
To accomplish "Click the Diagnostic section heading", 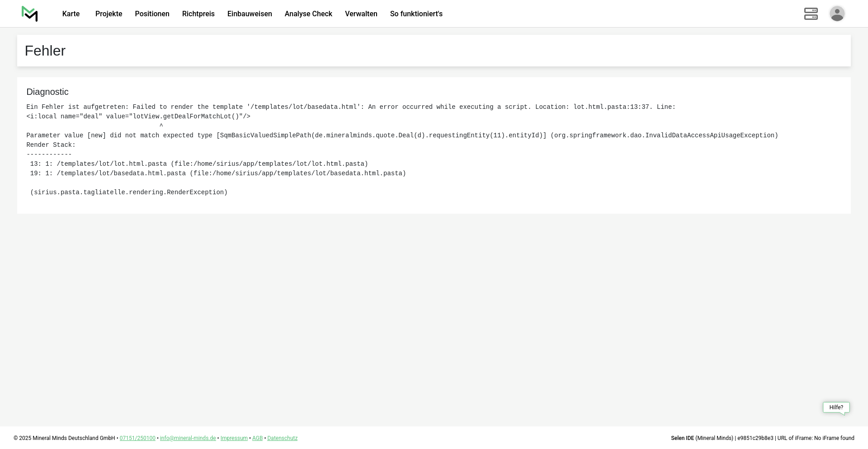I will (47, 92).
